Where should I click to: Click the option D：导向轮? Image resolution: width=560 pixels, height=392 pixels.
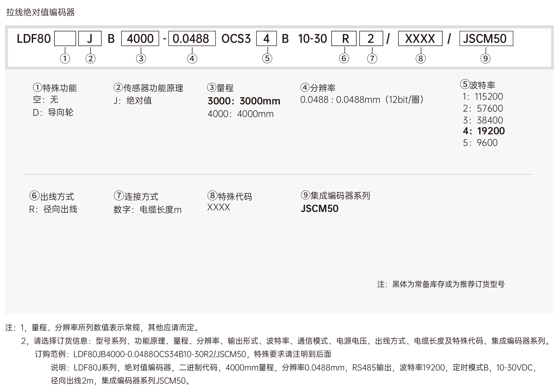(53, 112)
